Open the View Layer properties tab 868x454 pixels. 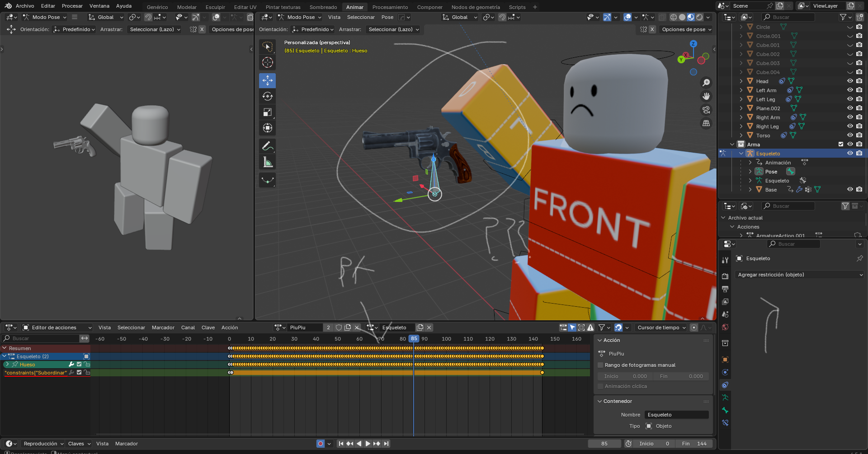point(725,301)
